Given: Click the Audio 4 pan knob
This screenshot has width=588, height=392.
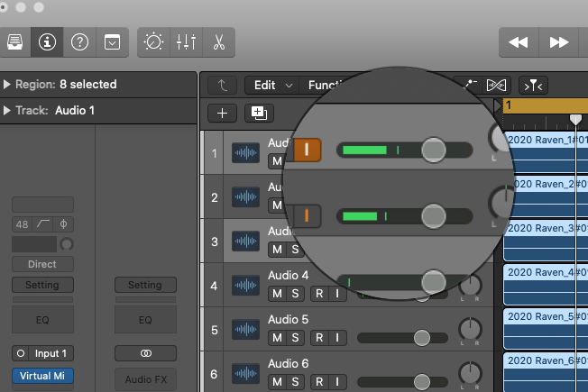Looking at the screenshot, I should (x=470, y=286).
